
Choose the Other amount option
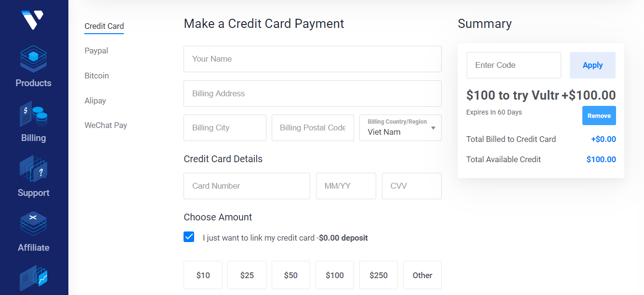(x=422, y=275)
